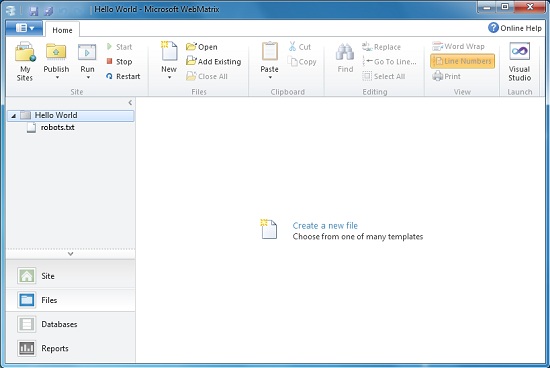Open the New dropdown arrow
Screen dimensions: 550x368
(x=169, y=78)
